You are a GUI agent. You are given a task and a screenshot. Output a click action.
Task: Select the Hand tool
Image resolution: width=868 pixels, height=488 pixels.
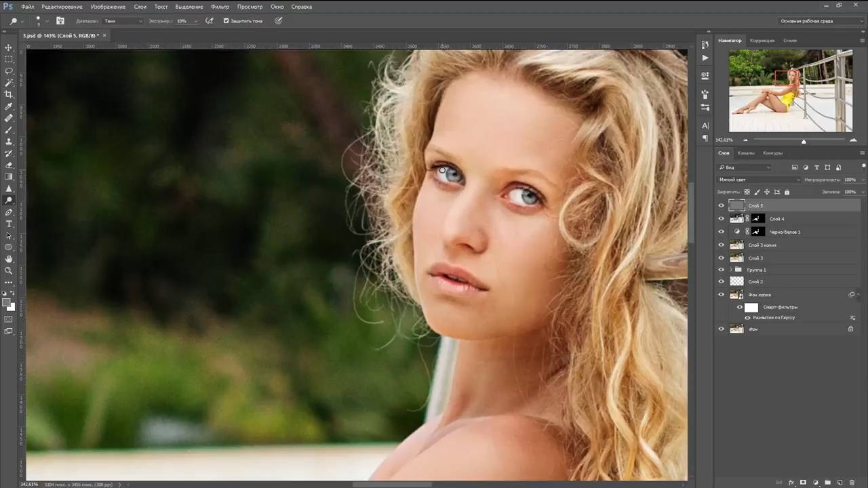coord(9,259)
